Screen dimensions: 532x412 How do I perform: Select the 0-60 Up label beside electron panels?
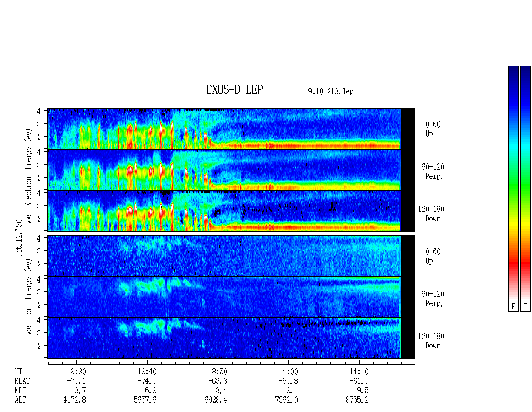pos(433,129)
